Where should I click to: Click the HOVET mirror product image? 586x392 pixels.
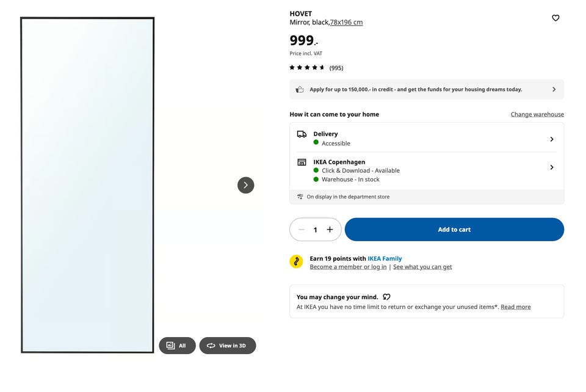pyautogui.click(x=87, y=185)
